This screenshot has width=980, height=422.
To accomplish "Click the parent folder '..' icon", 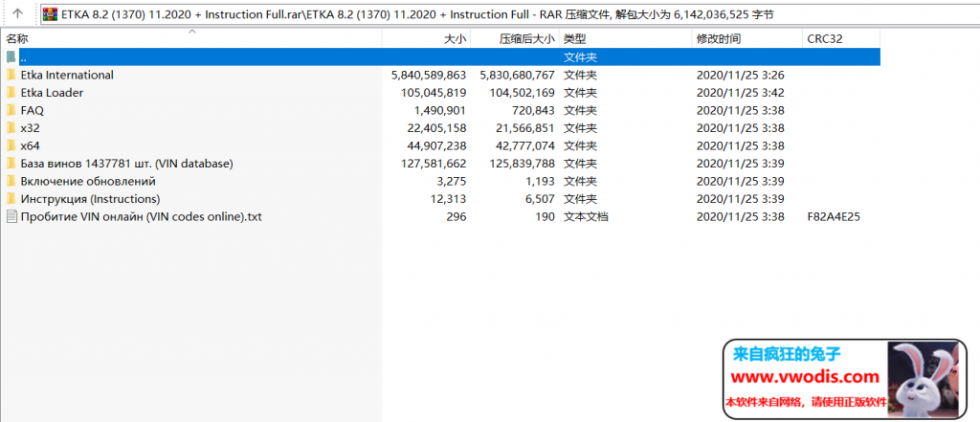I will 11,56.
